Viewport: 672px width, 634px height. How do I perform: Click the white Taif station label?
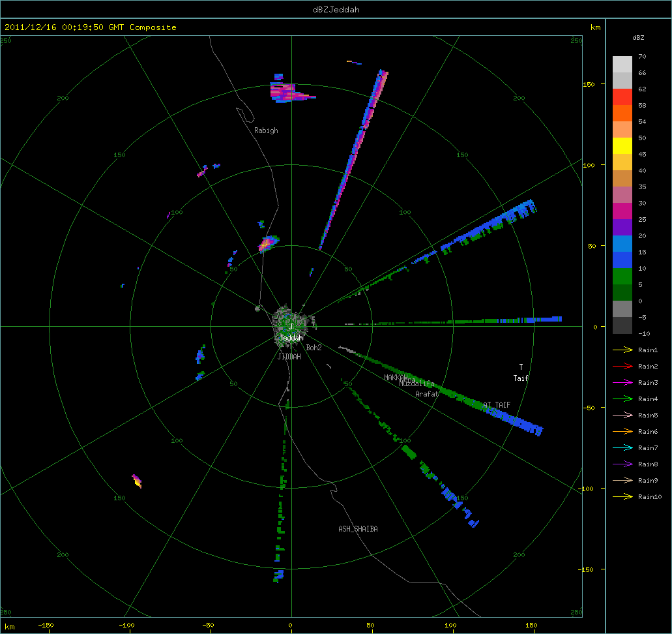pos(521,378)
